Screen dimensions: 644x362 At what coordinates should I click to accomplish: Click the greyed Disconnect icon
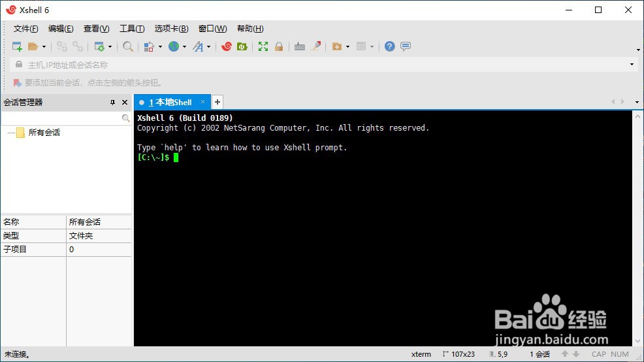(x=61, y=46)
